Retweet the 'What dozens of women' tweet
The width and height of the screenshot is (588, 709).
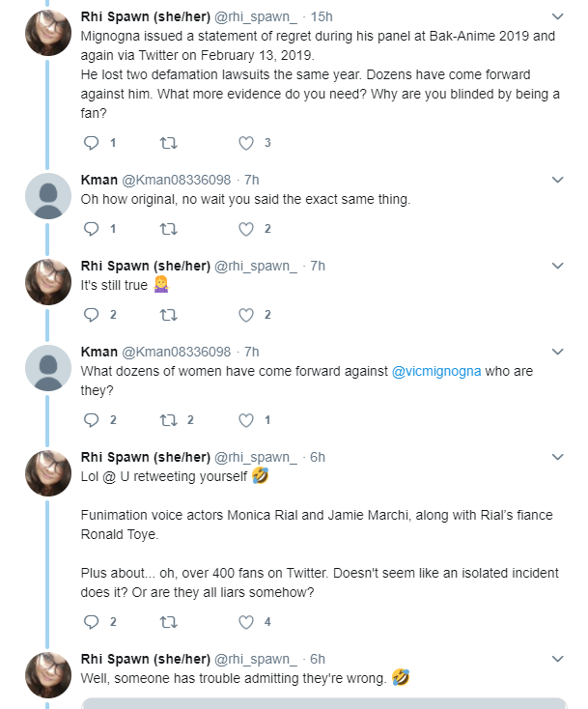click(169, 420)
